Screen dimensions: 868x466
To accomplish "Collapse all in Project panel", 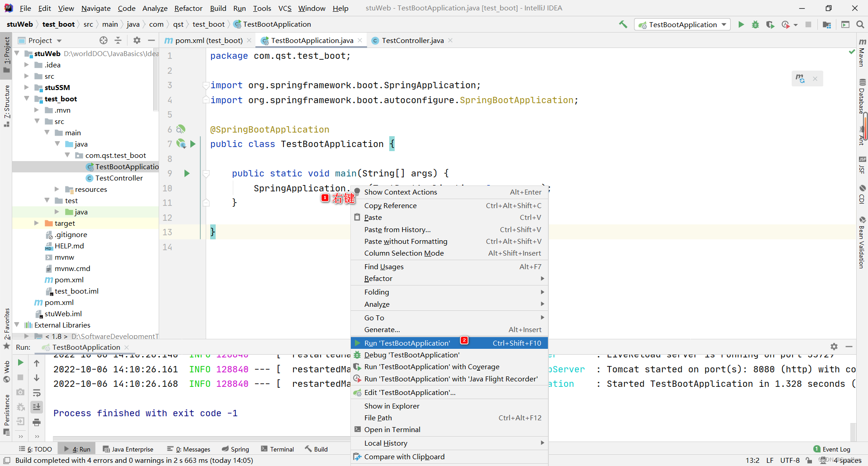I will click(x=118, y=40).
